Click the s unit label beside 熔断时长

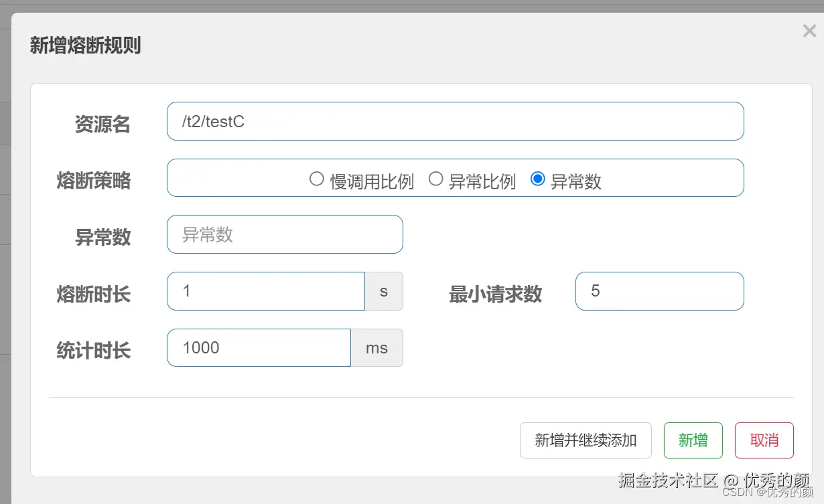click(x=383, y=291)
